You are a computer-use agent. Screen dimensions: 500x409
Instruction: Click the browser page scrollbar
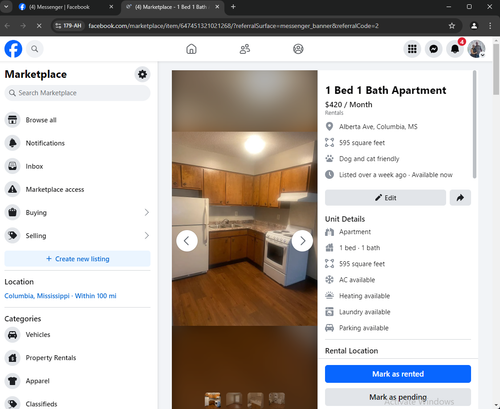click(496, 69)
